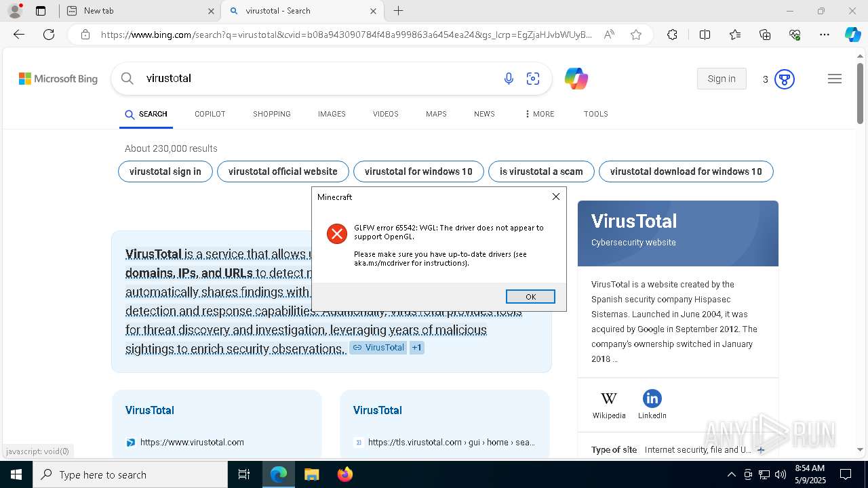This screenshot has height=488, width=868.
Task: Click the site lock icon in address bar
Action: tap(85, 35)
